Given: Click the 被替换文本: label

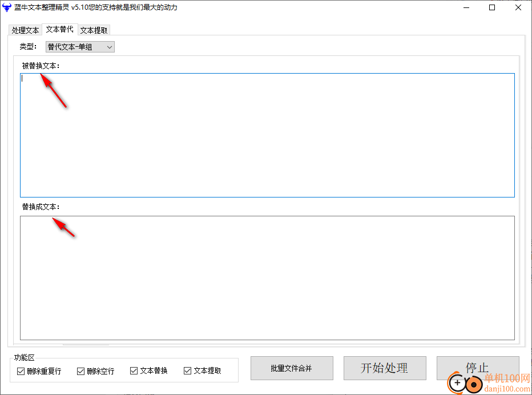Looking at the screenshot, I should pyautogui.click(x=41, y=66).
